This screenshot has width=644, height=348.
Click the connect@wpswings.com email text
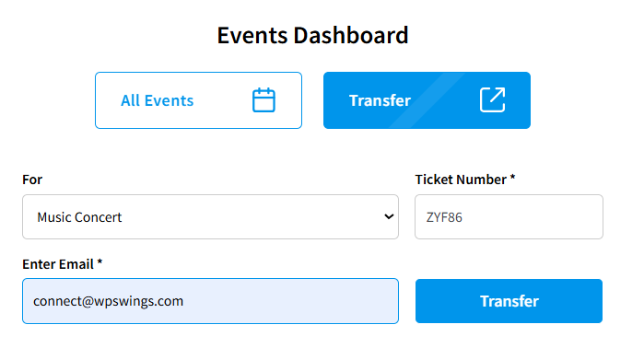[109, 301]
